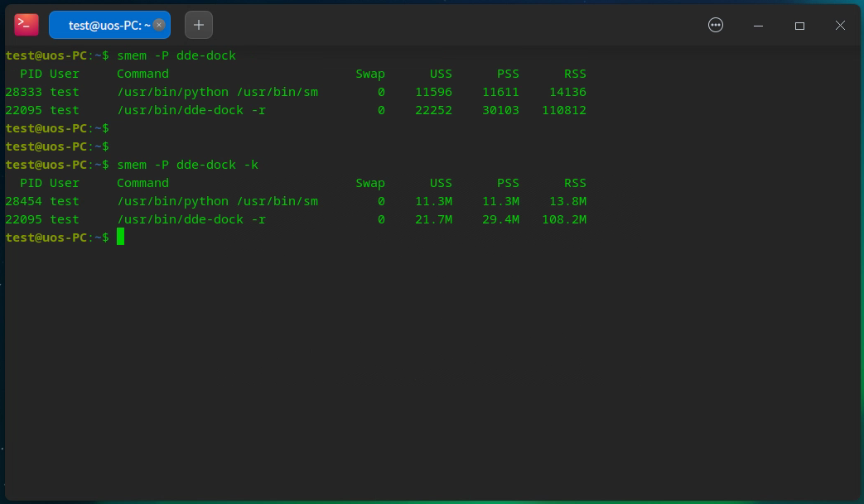Click '/usr/bin/dde-dock -r' in the first table

(x=191, y=110)
